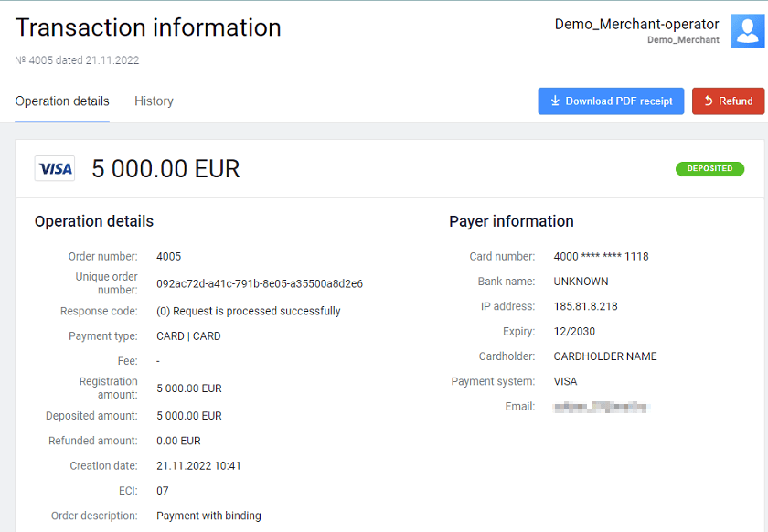The height and width of the screenshot is (532, 768).
Task: Click the unique order number value
Action: (260, 284)
